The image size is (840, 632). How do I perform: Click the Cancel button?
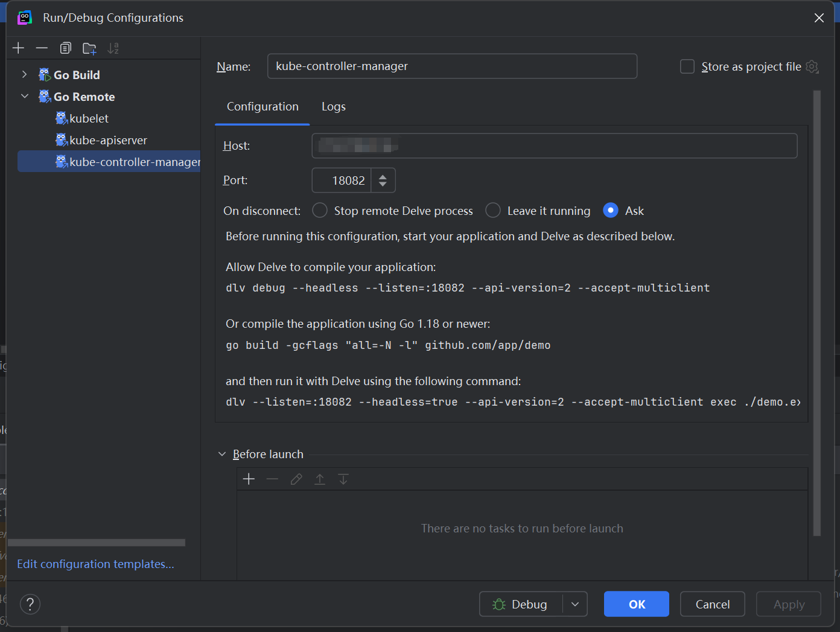(x=713, y=604)
